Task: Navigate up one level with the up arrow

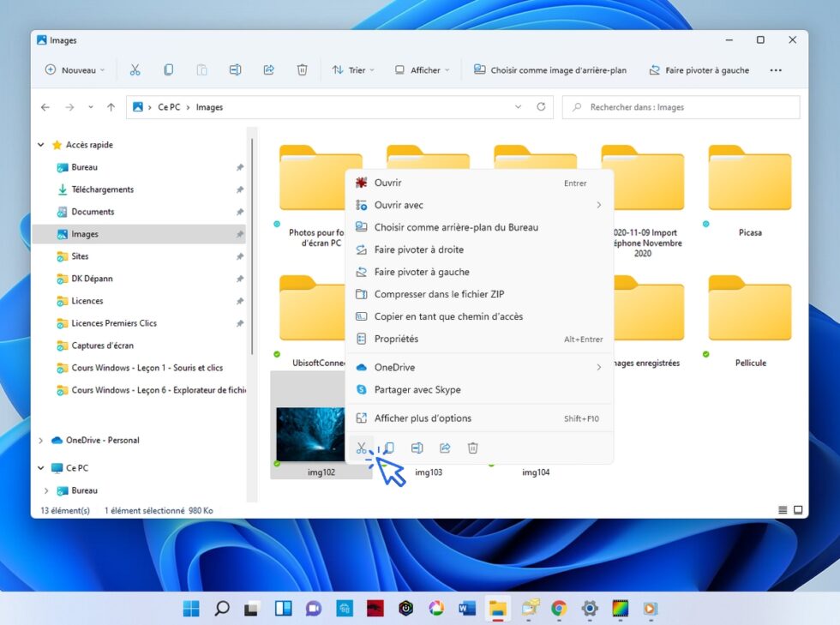Action: pos(111,107)
